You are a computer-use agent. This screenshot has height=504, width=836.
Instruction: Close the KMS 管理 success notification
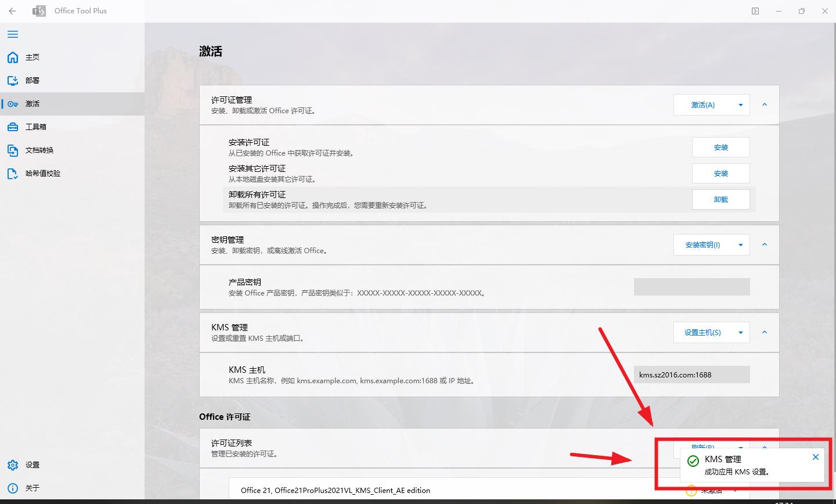pos(816,457)
